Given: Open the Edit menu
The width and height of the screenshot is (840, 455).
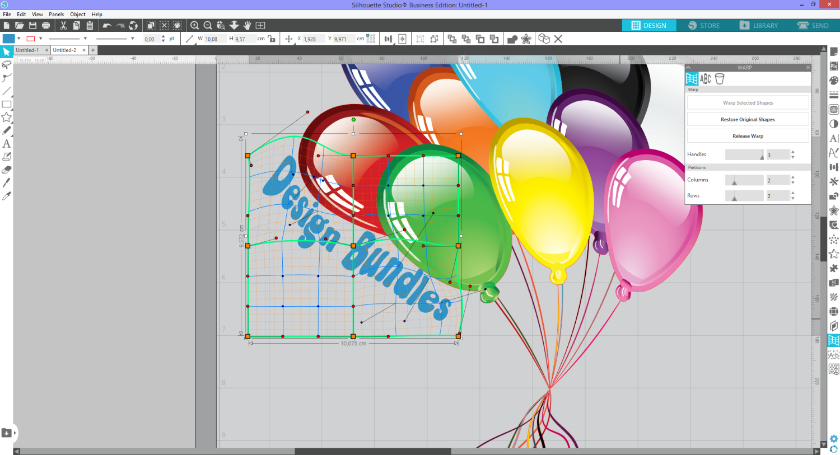Looking at the screenshot, I should tap(21, 14).
